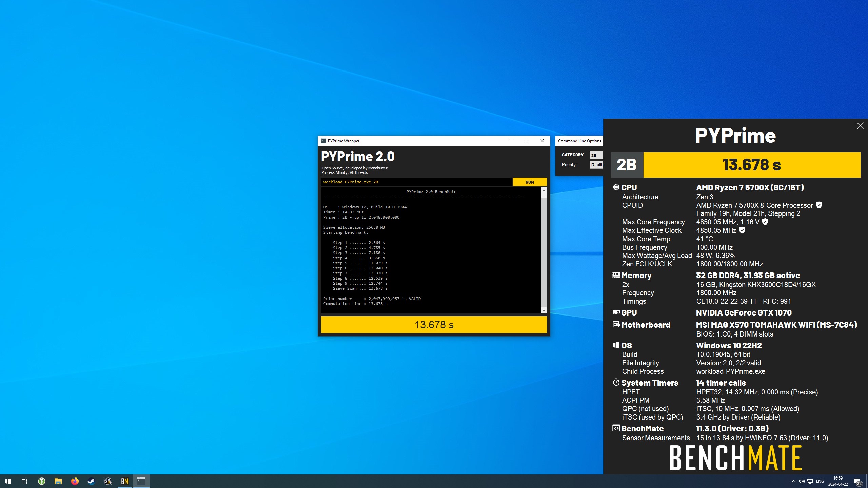The width and height of the screenshot is (868, 488).
Task: Click 'NVIDIA GeForce GTX 1070' GPU name
Action: (x=744, y=312)
